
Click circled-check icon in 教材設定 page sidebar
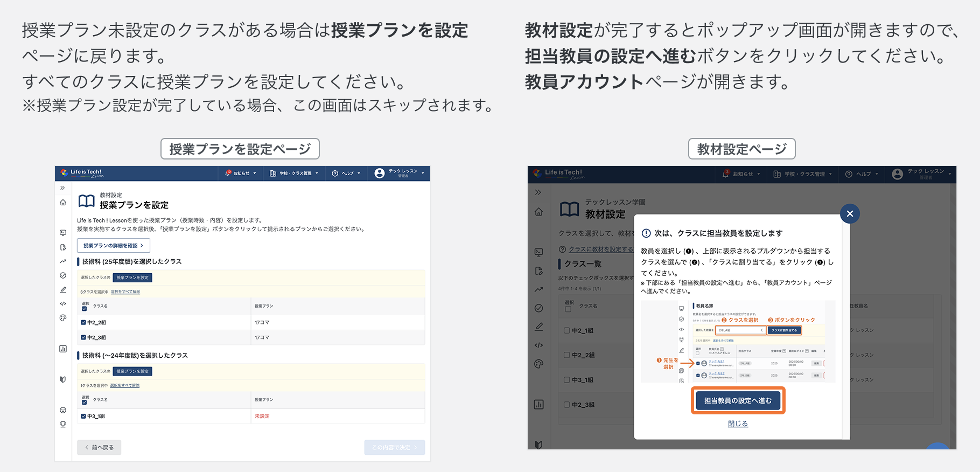(538, 308)
